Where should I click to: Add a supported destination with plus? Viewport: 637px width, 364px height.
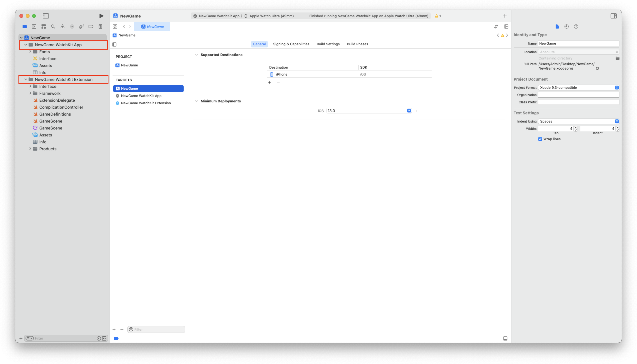(x=269, y=82)
